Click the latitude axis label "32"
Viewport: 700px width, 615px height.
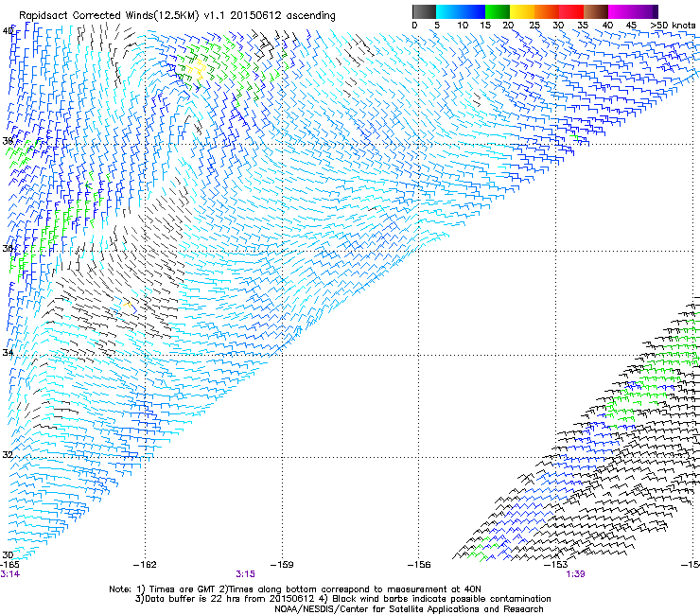(x=8, y=455)
